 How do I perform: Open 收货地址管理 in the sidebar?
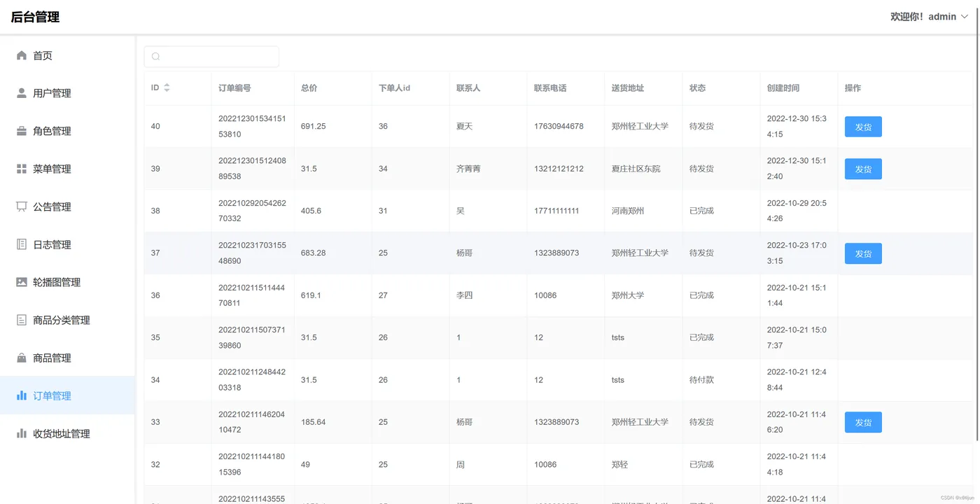[x=67, y=433]
